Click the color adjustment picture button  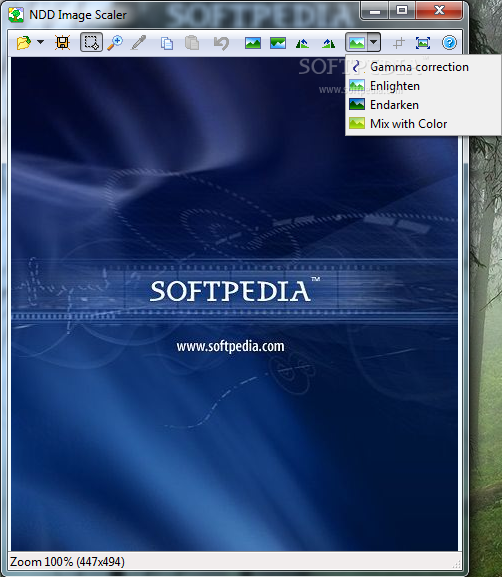[x=356, y=42]
